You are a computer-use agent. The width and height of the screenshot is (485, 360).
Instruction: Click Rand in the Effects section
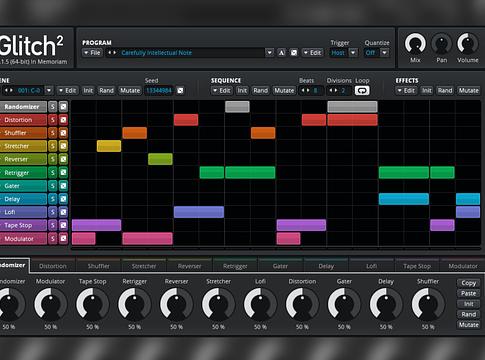445,90
